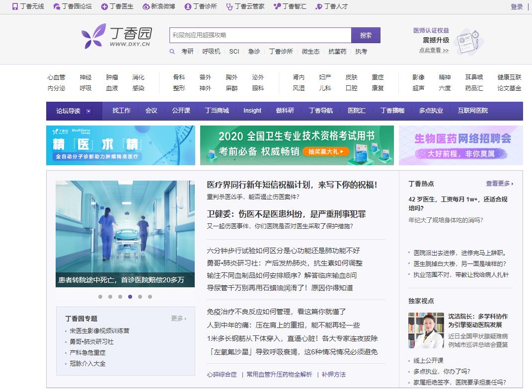532x392 pixels.
Task: Open the 影像 specialty link
Action: (x=418, y=77)
